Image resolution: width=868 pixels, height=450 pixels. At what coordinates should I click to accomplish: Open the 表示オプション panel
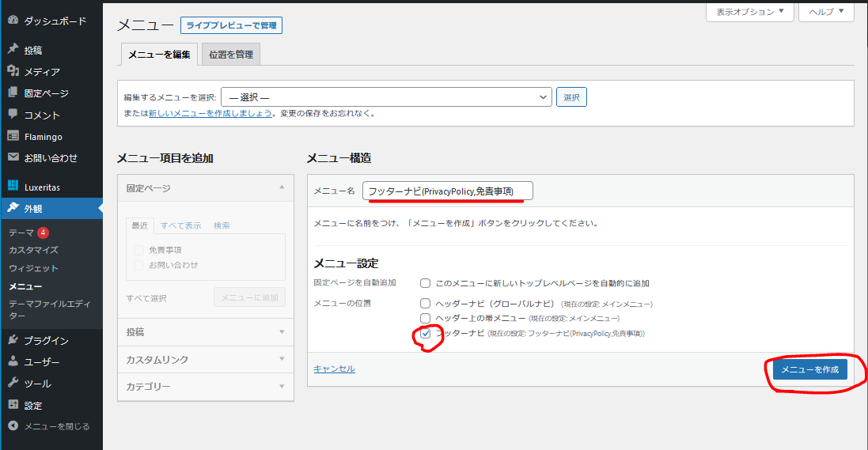[x=749, y=12]
